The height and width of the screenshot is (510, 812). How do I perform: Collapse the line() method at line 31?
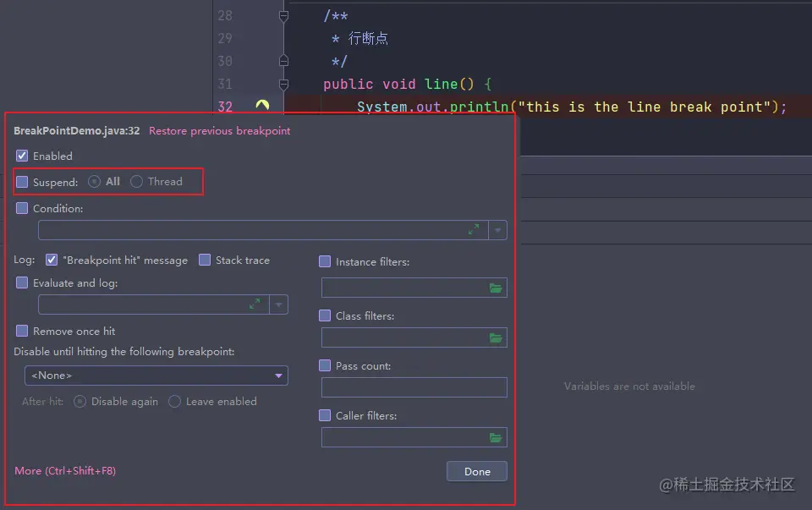coord(284,84)
